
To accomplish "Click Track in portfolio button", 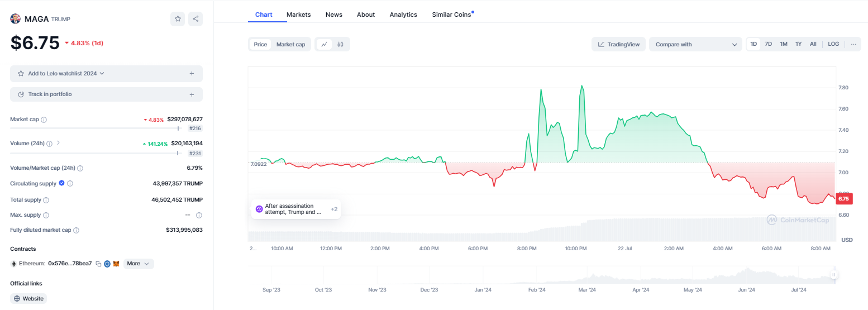I will click(x=106, y=94).
